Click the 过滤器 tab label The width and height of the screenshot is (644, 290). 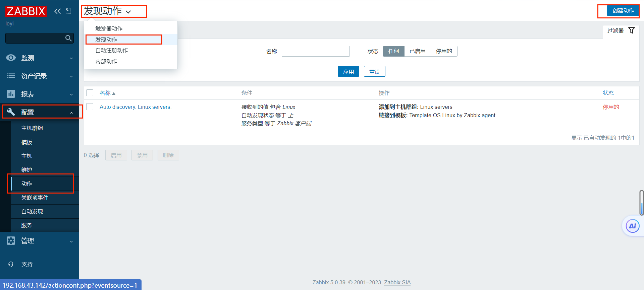[x=615, y=30]
